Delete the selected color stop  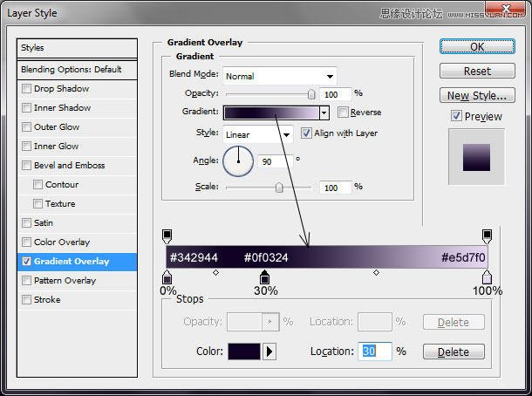454,352
